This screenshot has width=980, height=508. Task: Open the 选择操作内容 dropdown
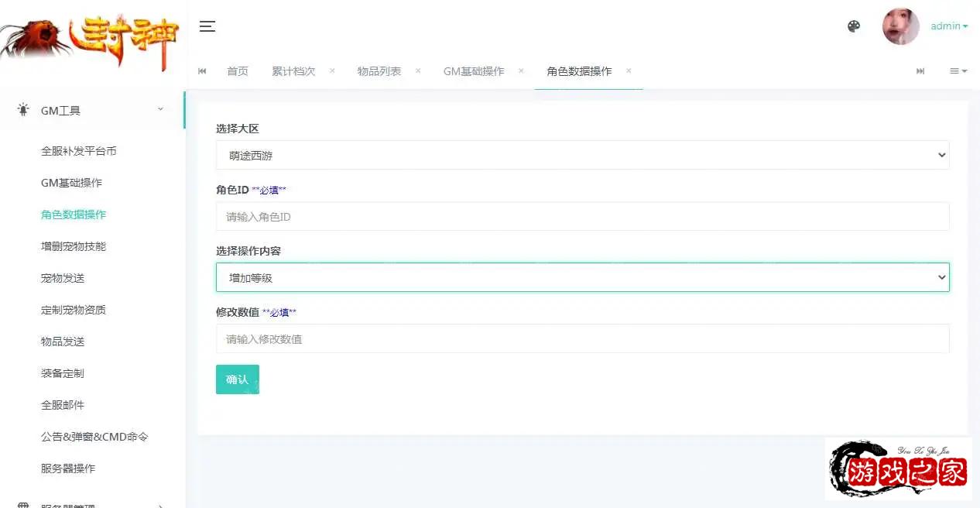click(x=582, y=277)
